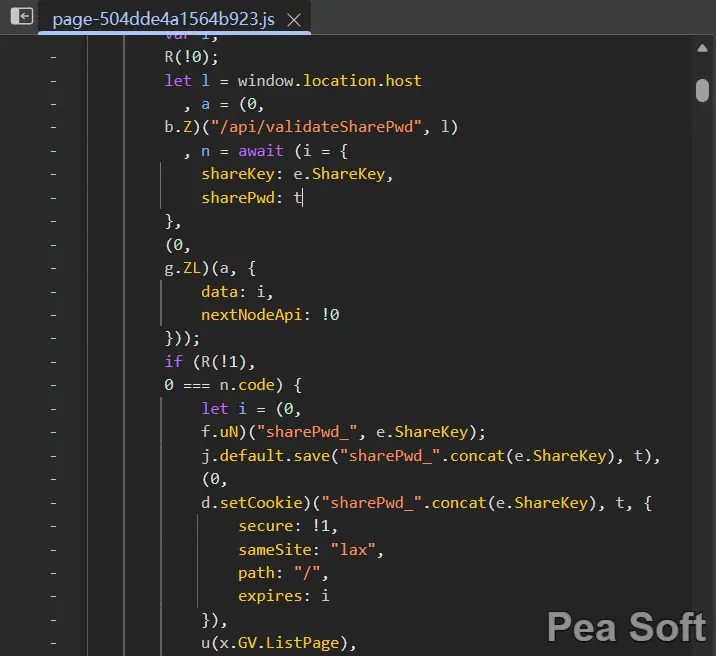Screen dimensions: 716x656
Task: Click "expires: i" line
Action: [x=284, y=596]
